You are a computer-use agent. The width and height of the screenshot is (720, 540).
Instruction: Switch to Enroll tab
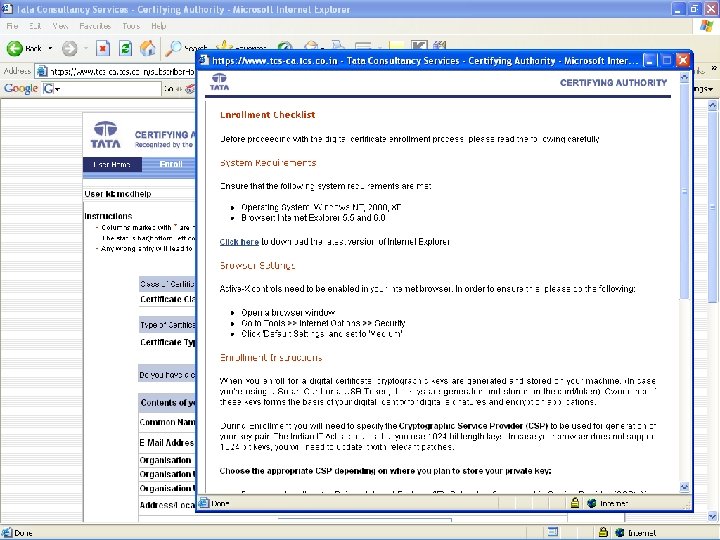click(x=171, y=164)
